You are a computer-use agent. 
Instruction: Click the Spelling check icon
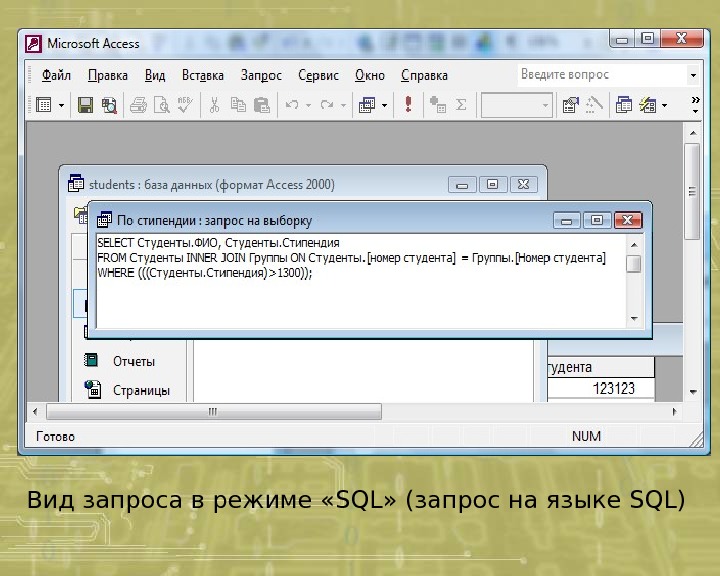(x=185, y=105)
